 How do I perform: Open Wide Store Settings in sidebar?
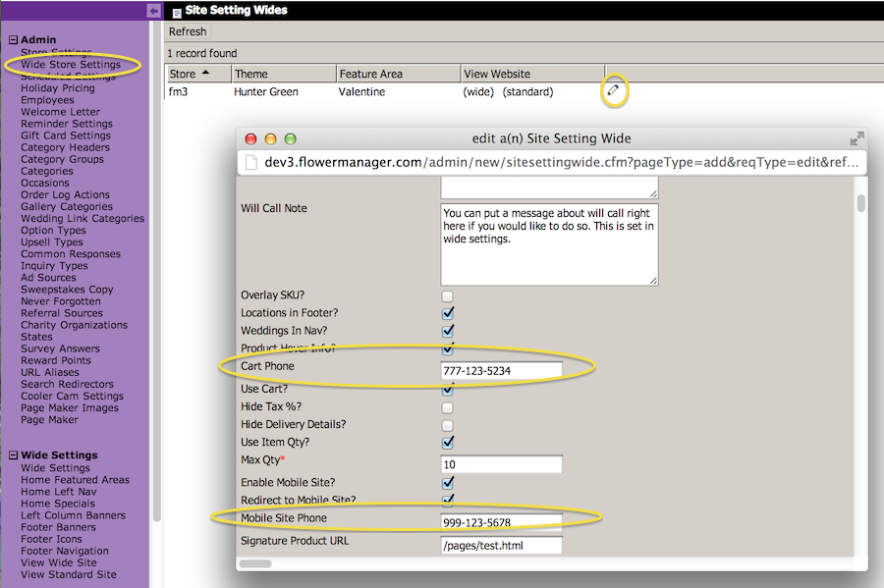click(71, 65)
